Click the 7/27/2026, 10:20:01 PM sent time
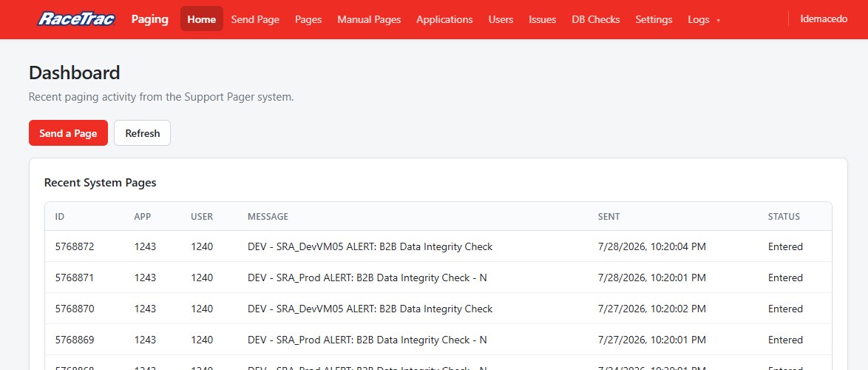This screenshot has height=370, width=868. 652,340
